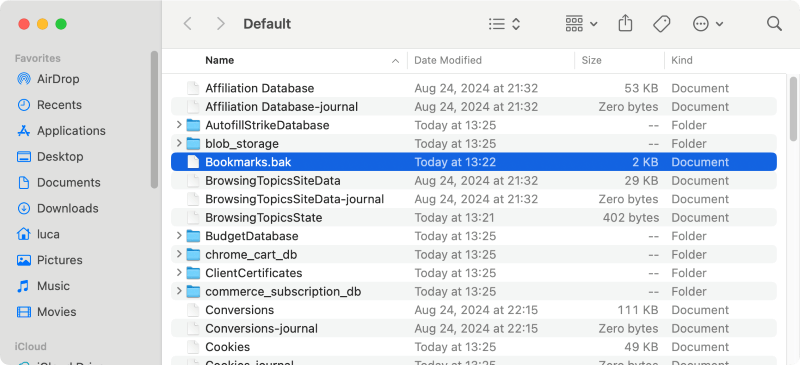800x365 pixels.
Task: Select the Affiliation Database-journal file
Action: (473, 107)
